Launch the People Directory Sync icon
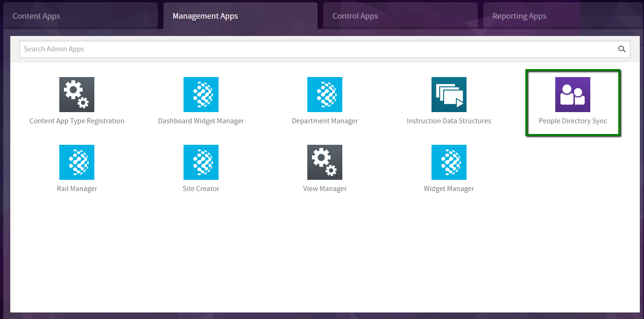The image size is (644, 319). 573,94
